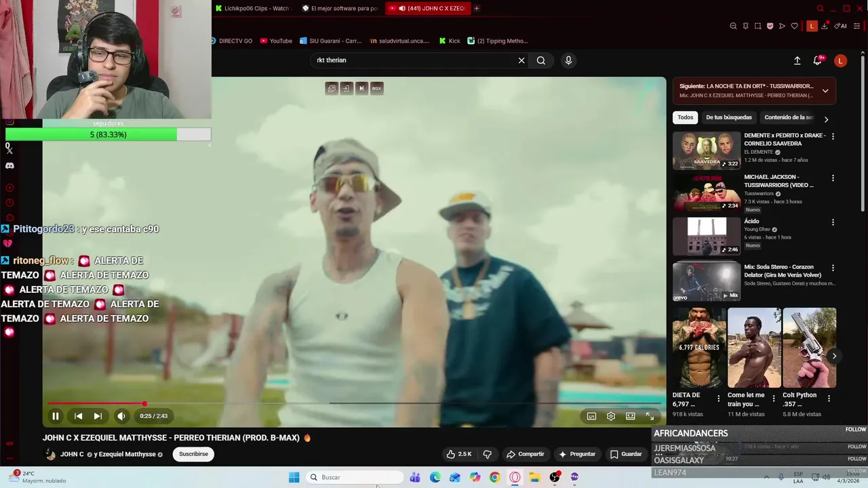Open Kick bookmark
This screenshot has height=488, width=868.
(x=450, y=41)
